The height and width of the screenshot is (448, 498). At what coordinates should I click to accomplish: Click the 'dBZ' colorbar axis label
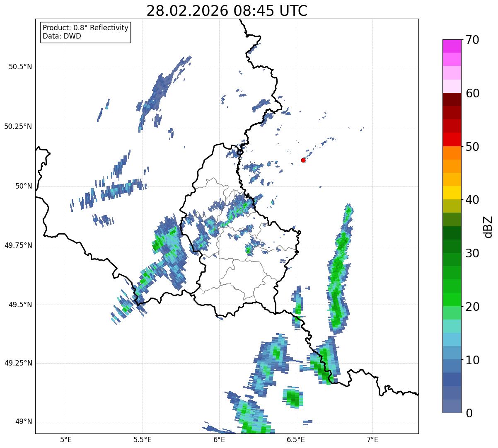point(488,226)
